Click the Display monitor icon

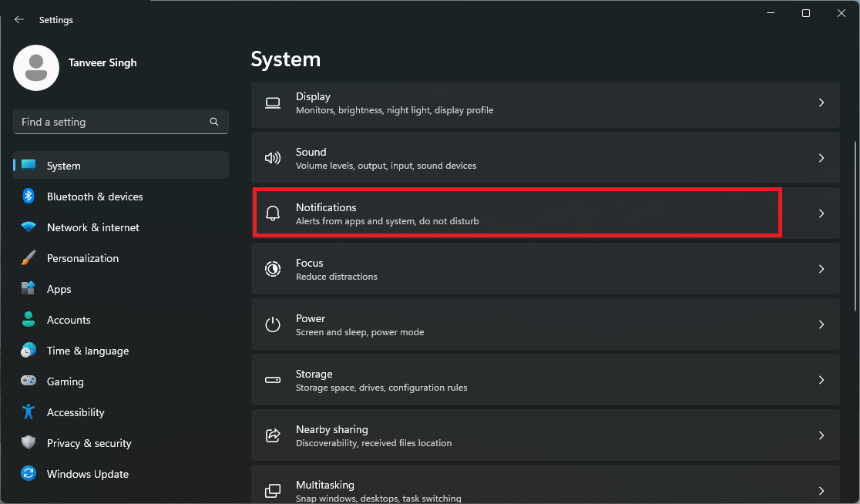click(273, 102)
